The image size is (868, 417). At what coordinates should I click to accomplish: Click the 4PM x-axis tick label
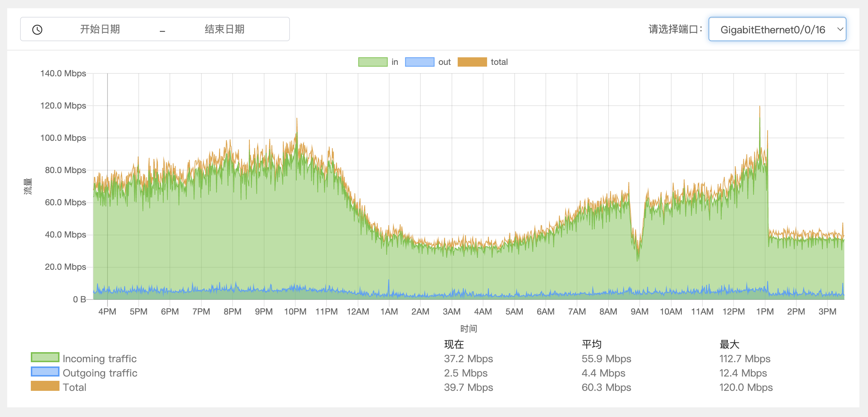(x=107, y=311)
